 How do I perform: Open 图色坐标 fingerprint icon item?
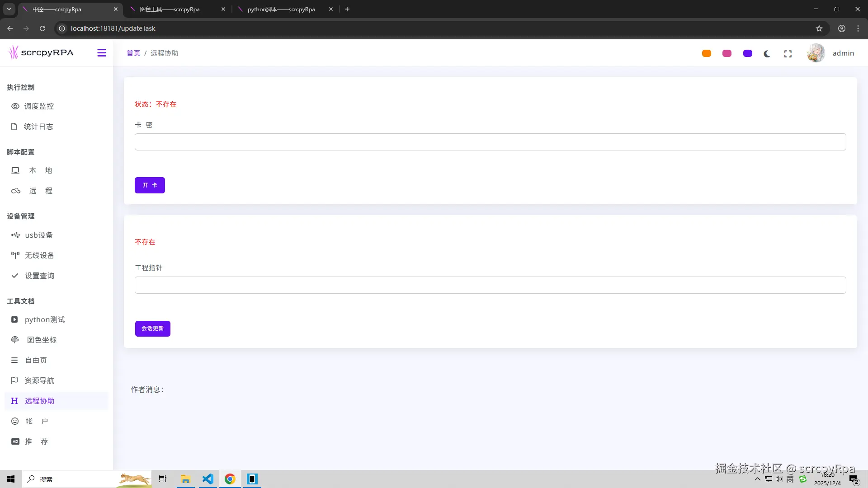click(41, 340)
